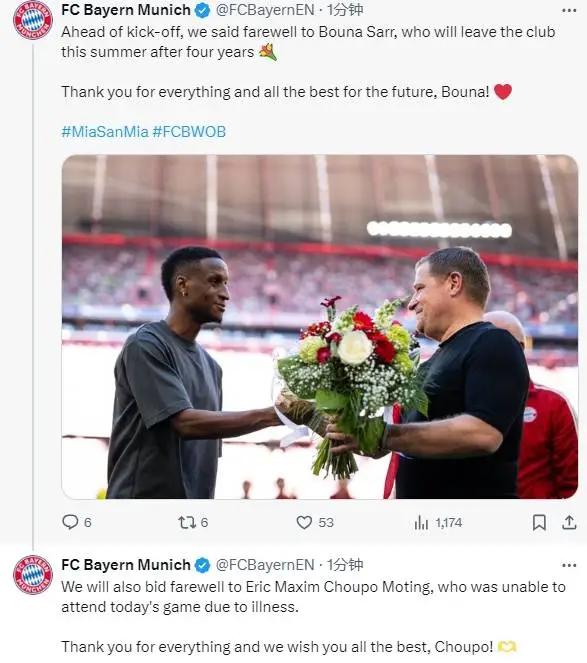
Task: Share the Bouna Sarr farewell tweet
Action: click(569, 522)
